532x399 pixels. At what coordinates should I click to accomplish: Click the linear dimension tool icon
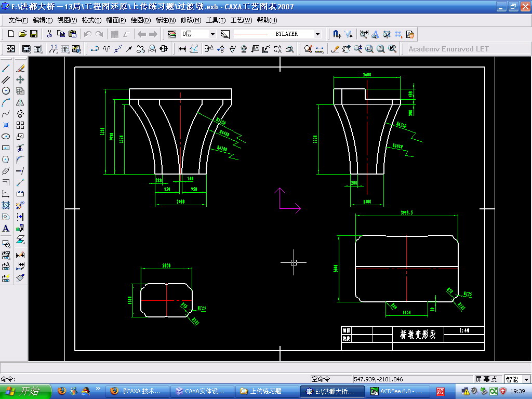(x=182, y=49)
